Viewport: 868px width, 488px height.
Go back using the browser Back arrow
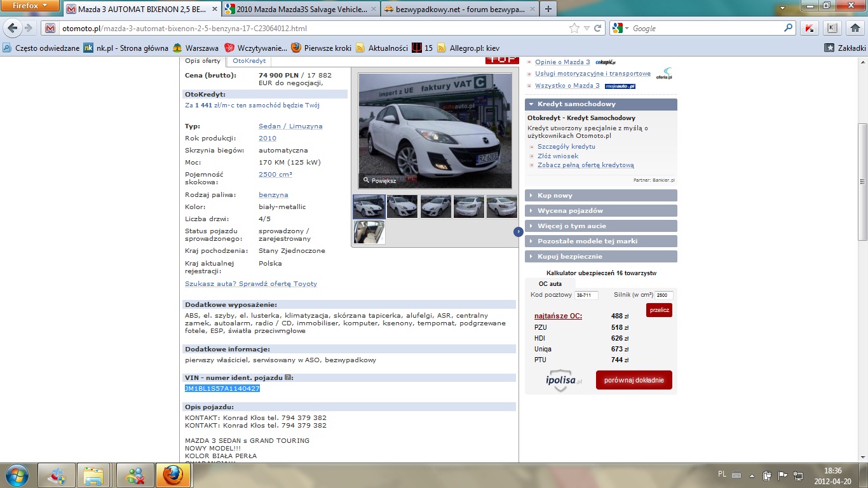click(12, 28)
